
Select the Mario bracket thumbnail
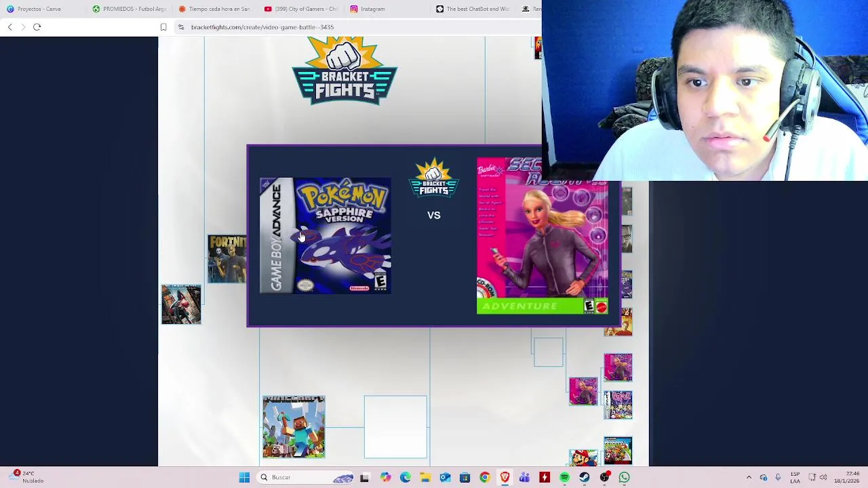pyautogui.click(x=583, y=458)
